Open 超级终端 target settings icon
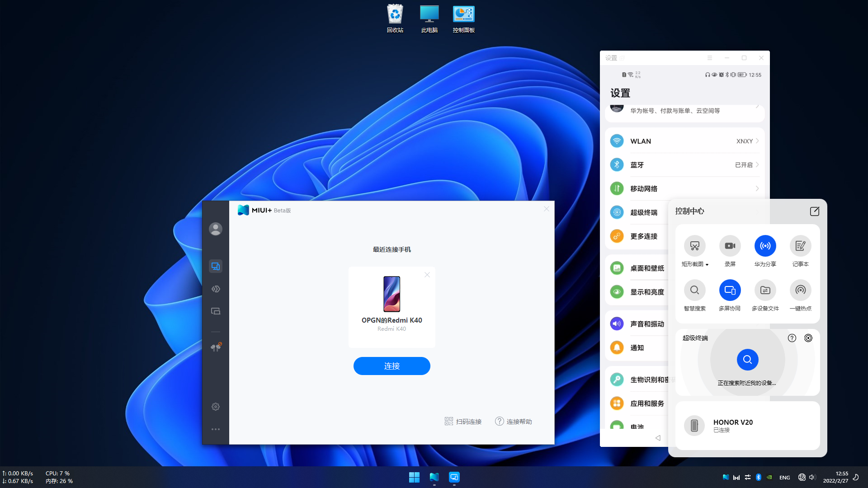The width and height of the screenshot is (868, 488). [x=808, y=338]
